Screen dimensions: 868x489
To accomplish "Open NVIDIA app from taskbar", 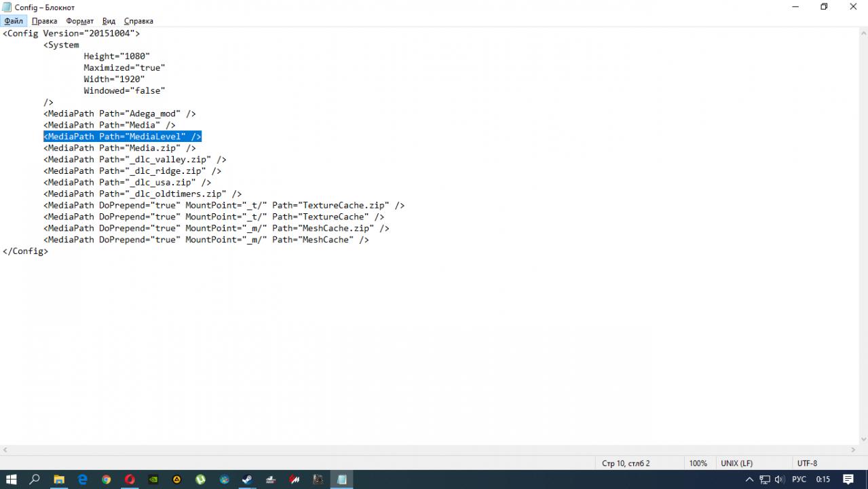I will pyautogui.click(x=153, y=479).
